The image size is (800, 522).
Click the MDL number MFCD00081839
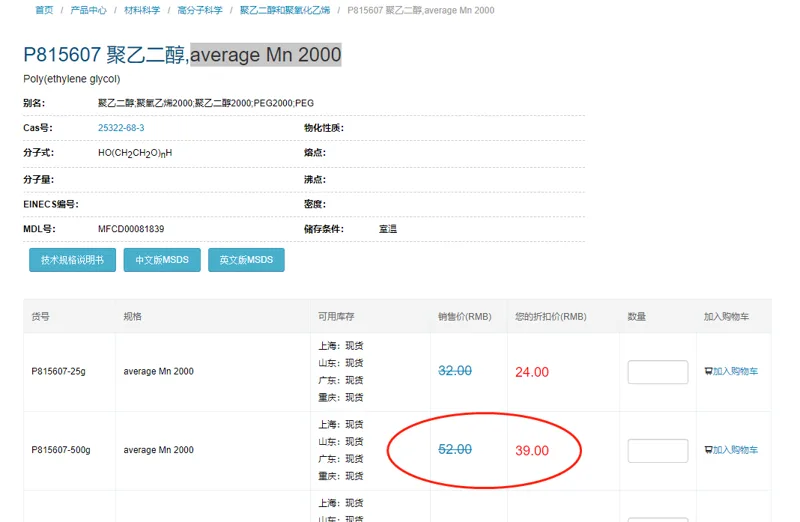pos(131,229)
